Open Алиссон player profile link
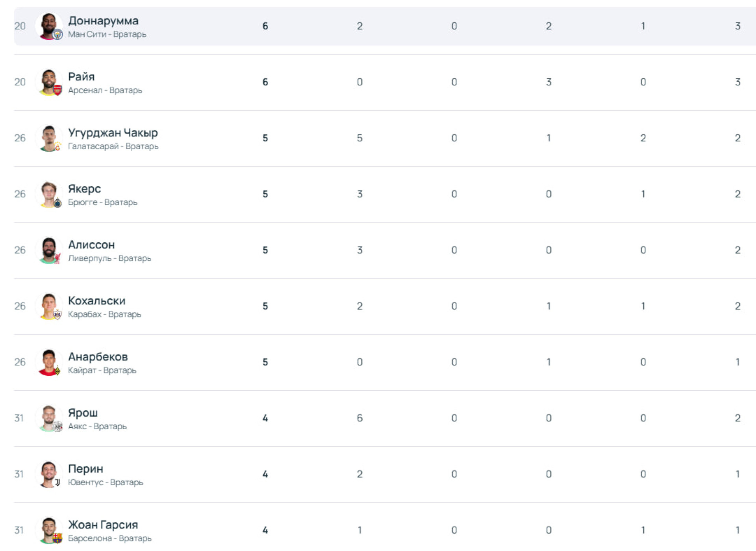756x551 pixels. pos(91,245)
